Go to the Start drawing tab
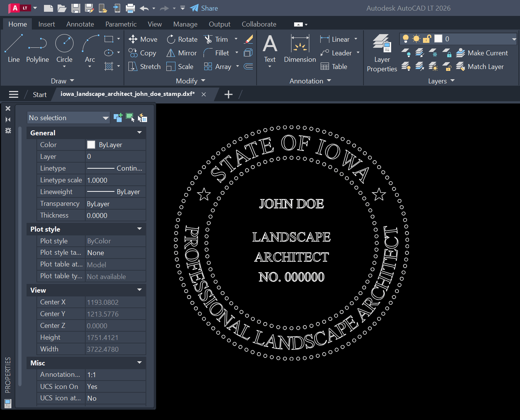The image size is (520, 420). 39,94
